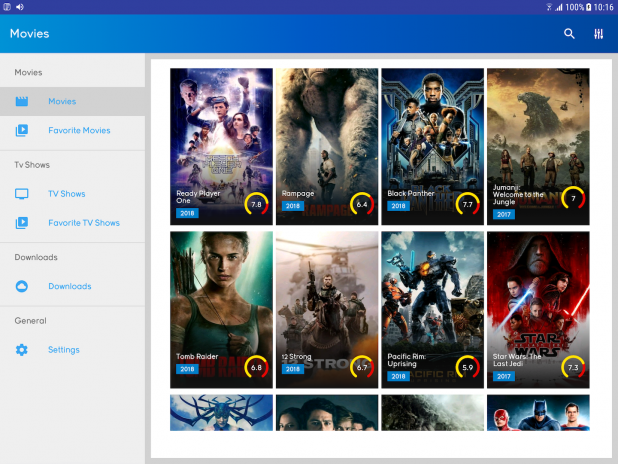Click the 2017 year badge on Jumanji

[x=504, y=214]
